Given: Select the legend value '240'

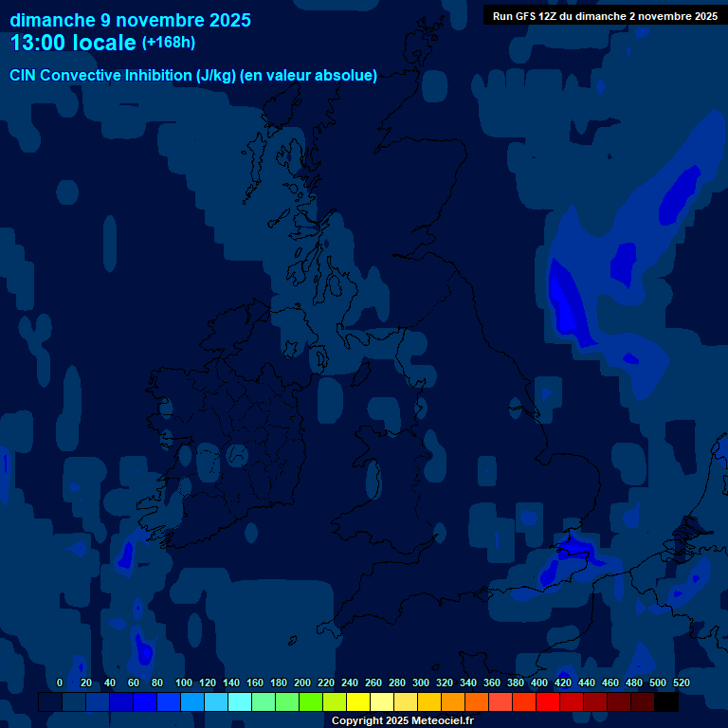Looking at the screenshot, I should pyautogui.click(x=349, y=682).
